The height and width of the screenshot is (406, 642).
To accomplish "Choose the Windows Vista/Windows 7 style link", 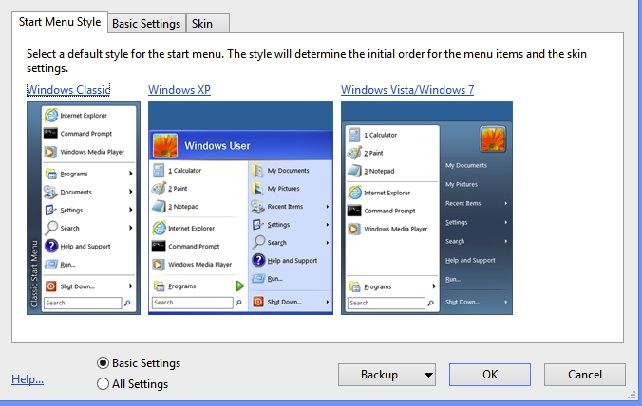I will point(407,90).
